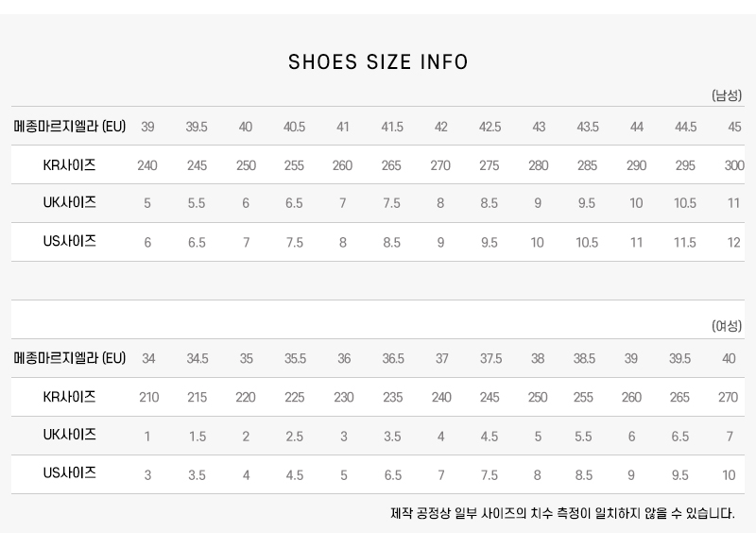Image resolution: width=756 pixels, height=549 pixels.
Task: Click EU size 43.5 in men's table
Action: tap(587, 127)
